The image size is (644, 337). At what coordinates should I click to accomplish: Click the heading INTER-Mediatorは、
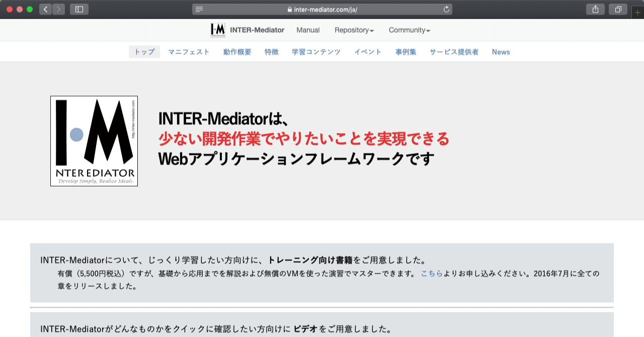pyautogui.click(x=223, y=118)
